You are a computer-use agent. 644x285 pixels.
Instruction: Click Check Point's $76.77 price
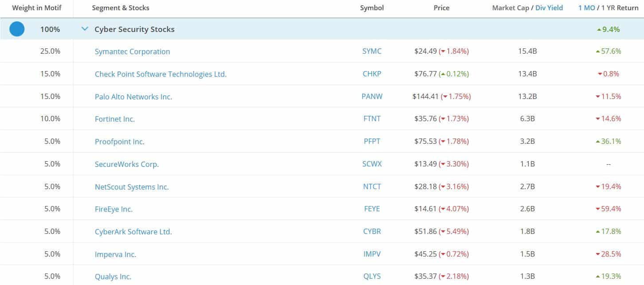click(425, 74)
